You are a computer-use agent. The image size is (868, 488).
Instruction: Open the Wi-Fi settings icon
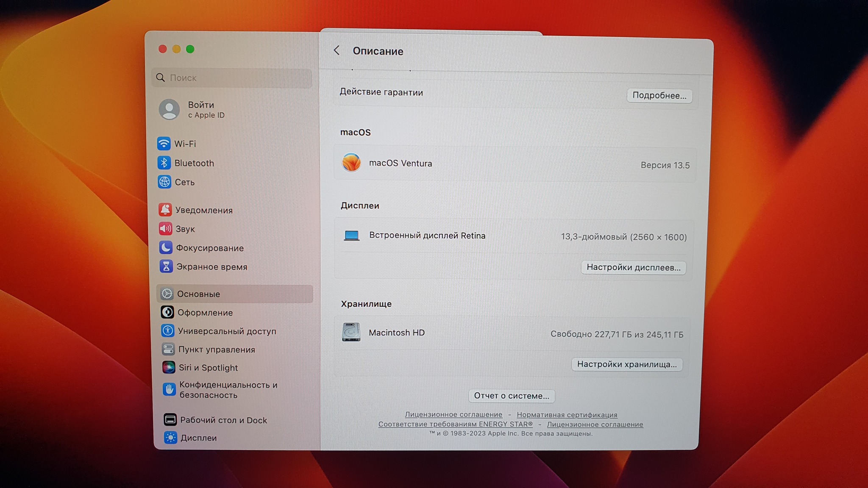click(x=164, y=144)
